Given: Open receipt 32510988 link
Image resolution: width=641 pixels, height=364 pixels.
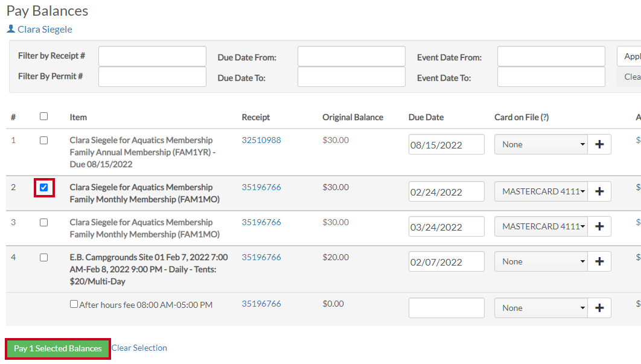Looking at the screenshot, I should pos(261,140).
